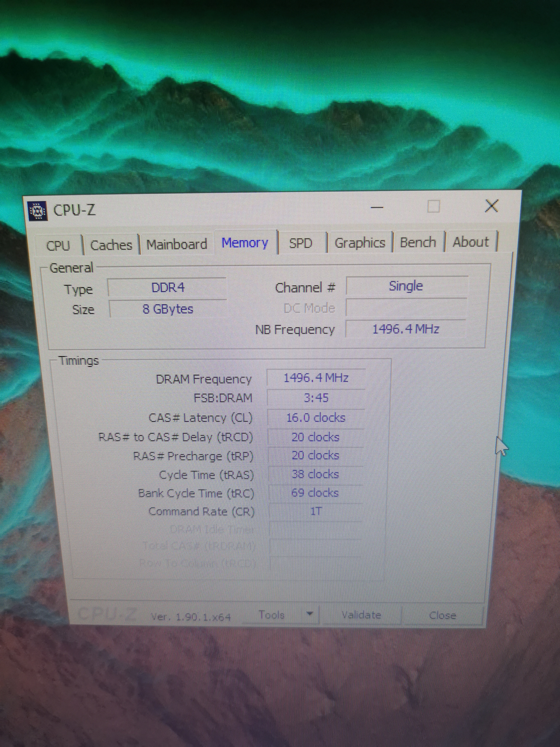The height and width of the screenshot is (747, 560).
Task: Expand the Tools dropdown arrow
Action: pos(309,613)
